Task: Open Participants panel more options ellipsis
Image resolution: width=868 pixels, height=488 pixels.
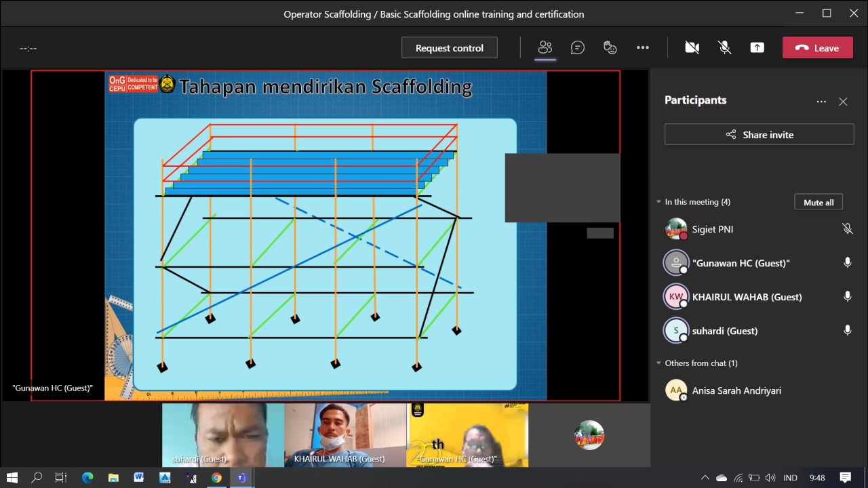Action: [821, 102]
